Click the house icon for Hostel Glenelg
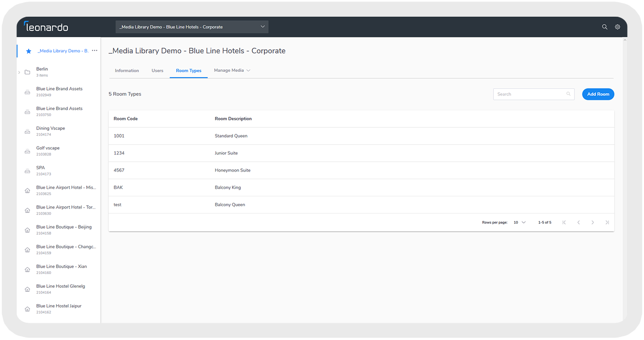 [28, 289]
